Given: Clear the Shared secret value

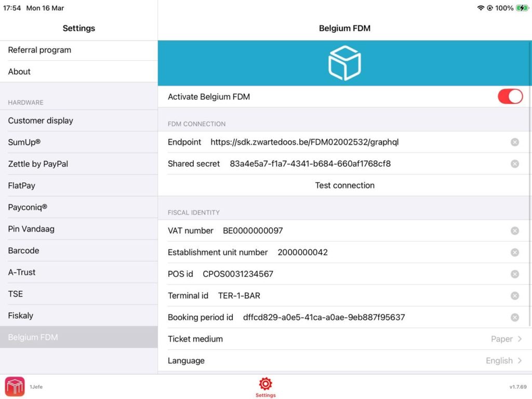Looking at the screenshot, I should point(514,164).
